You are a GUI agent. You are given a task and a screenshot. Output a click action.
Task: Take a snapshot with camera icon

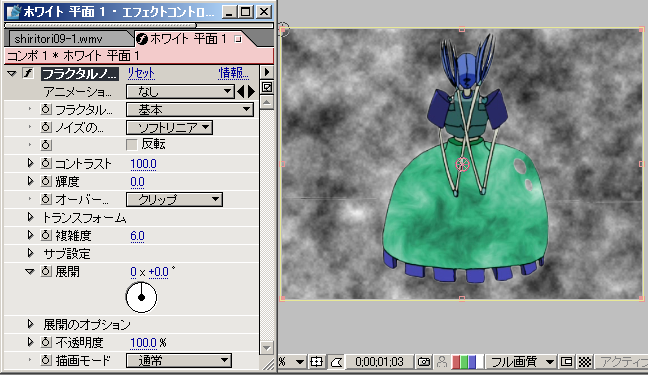click(x=424, y=362)
